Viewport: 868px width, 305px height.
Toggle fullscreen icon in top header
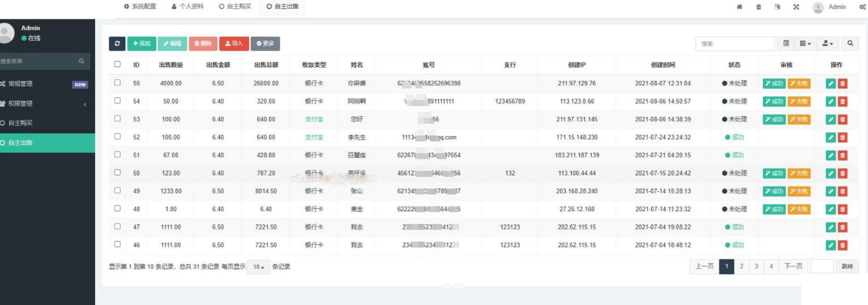click(x=796, y=7)
